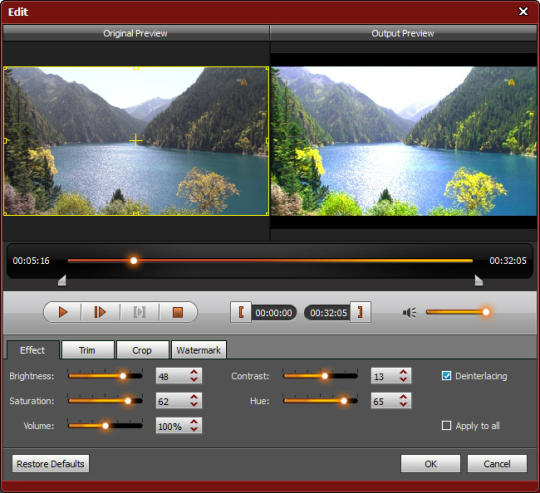The width and height of the screenshot is (540, 493).
Task: Click the Brightness slider knob
Action: tap(123, 376)
